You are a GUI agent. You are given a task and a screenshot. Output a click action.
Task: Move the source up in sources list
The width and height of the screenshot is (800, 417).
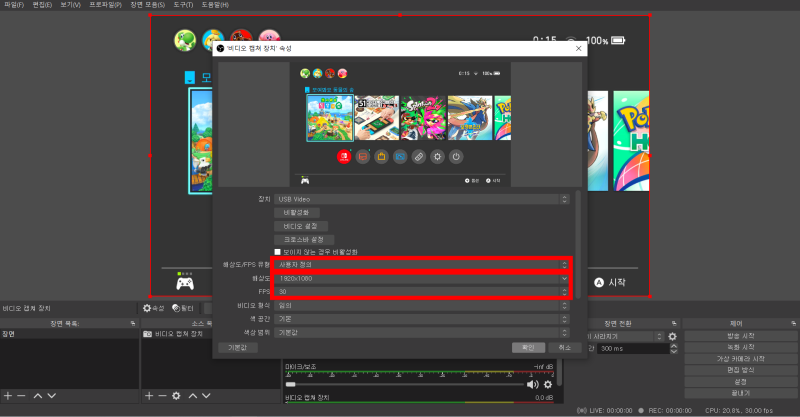(x=193, y=396)
